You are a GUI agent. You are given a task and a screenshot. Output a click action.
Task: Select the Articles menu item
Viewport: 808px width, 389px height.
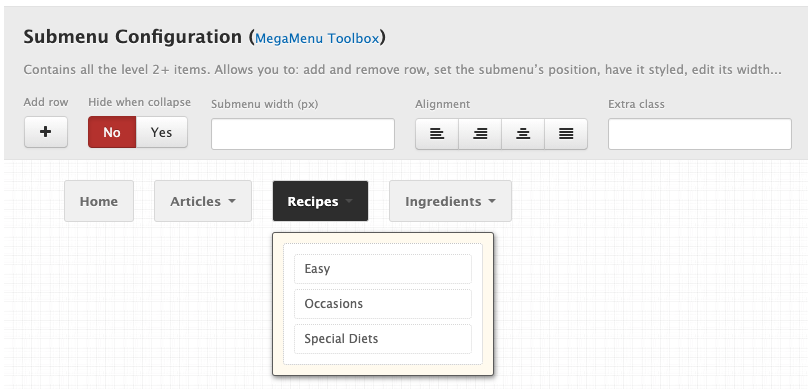pos(203,201)
